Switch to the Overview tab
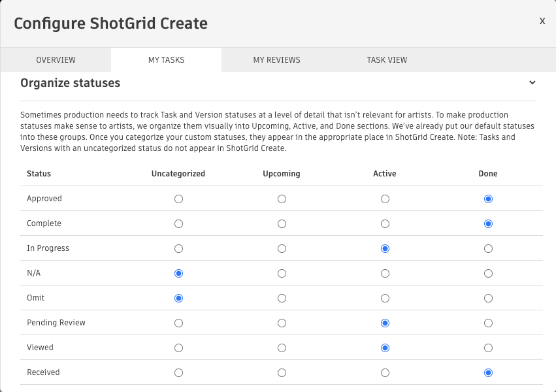This screenshot has height=392, width=556. pyautogui.click(x=56, y=59)
